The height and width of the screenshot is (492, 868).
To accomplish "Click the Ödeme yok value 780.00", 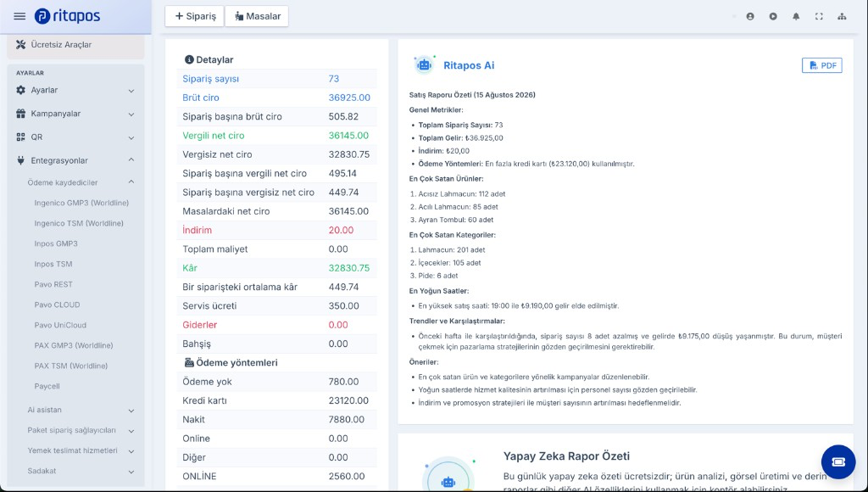I will [x=344, y=382].
